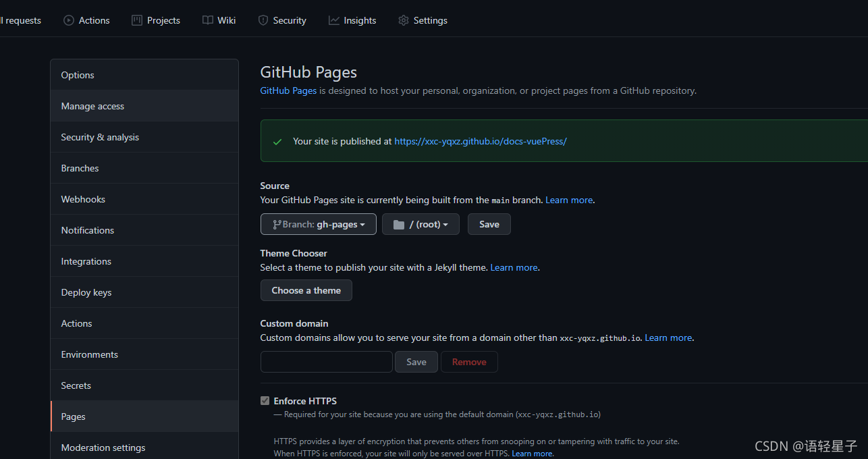Click the Source section label
Viewport: 868px width, 459px height.
coord(275,186)
